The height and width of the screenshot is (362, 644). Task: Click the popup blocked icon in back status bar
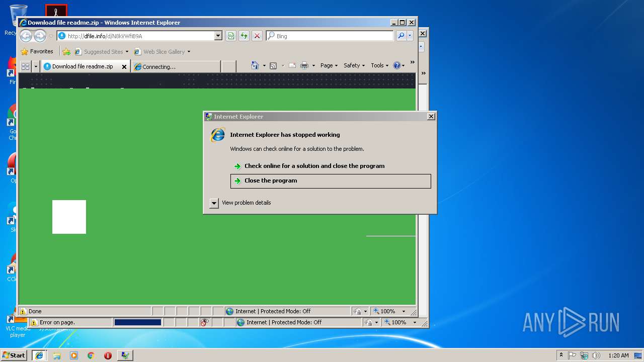(x=204, y=322)
